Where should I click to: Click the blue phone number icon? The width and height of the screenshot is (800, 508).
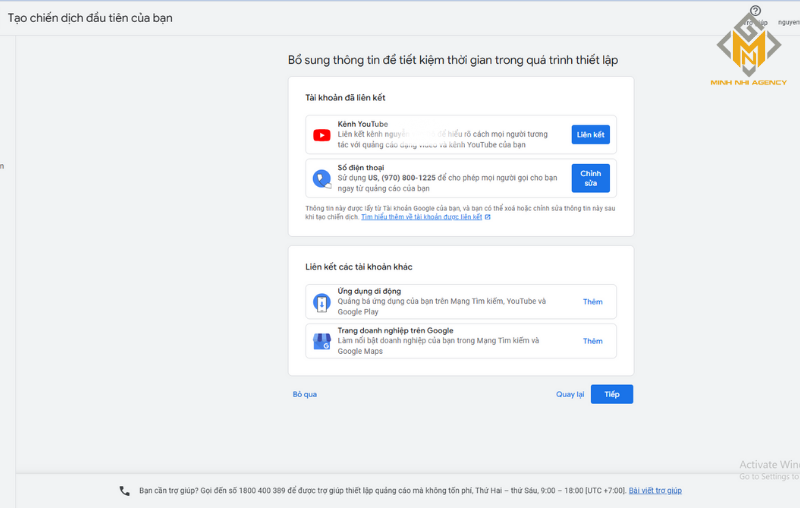(321, 179)
